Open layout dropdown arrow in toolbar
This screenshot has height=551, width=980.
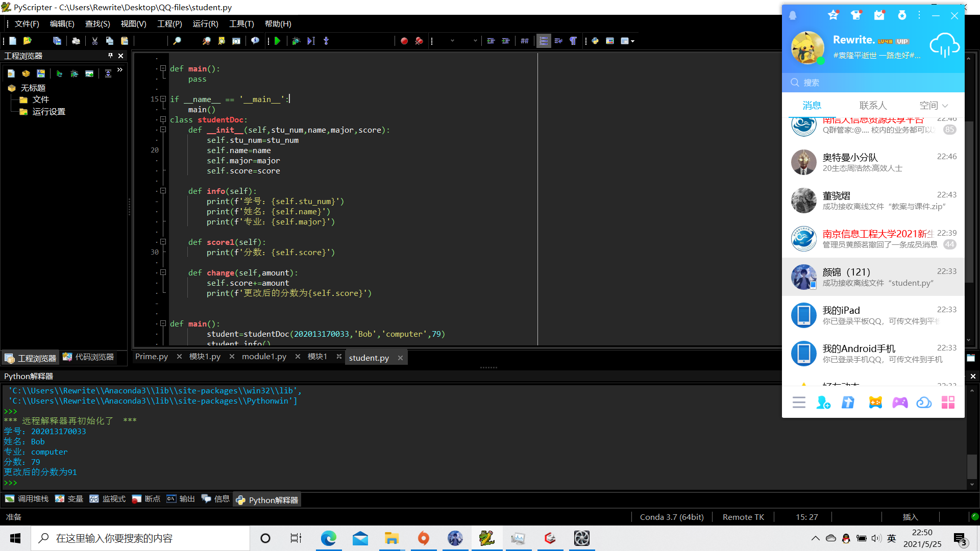[x=633, y=41]
